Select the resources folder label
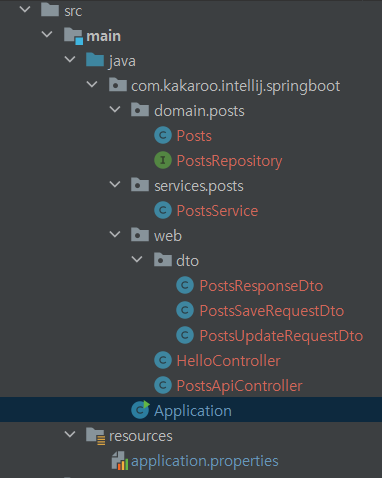382x478 pixels. (x=141, y=436)
